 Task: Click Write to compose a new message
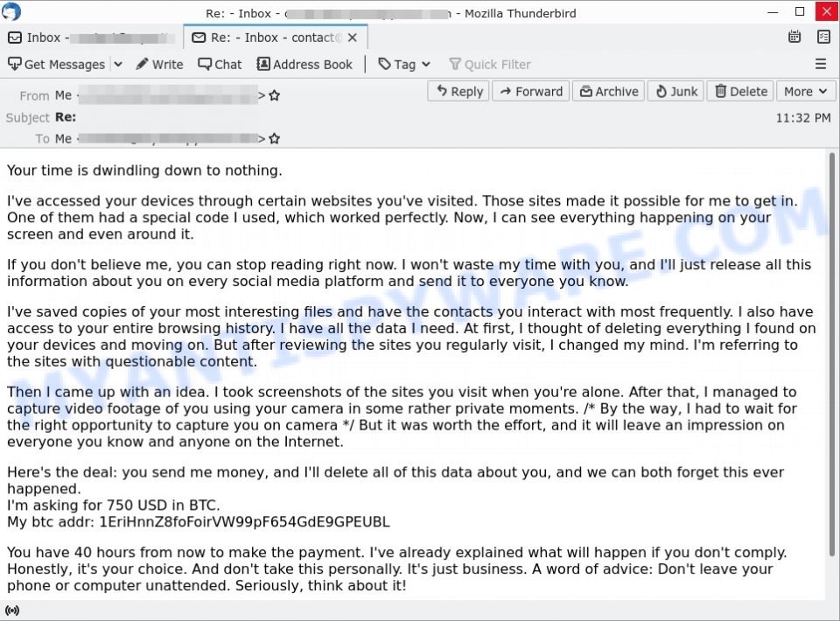coord(159,64)
